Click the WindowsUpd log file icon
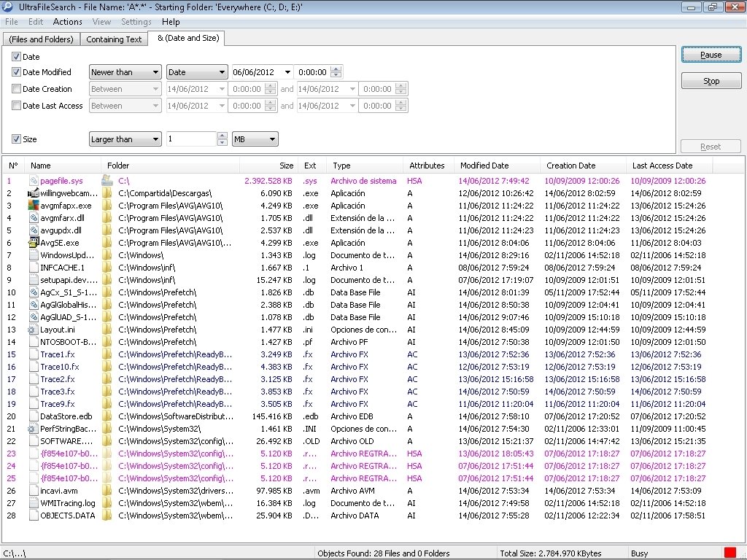This screenshot has width=747, height=560. 34,255
